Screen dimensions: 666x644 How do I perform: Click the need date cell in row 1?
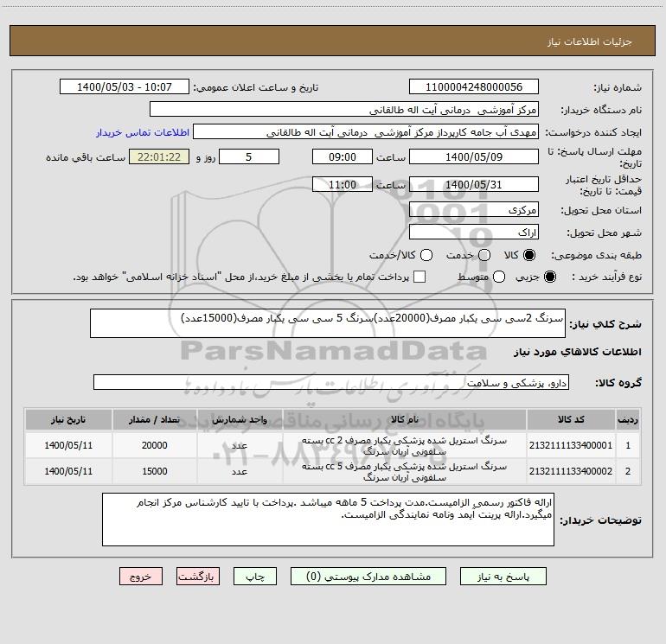[x=68, y=445]
